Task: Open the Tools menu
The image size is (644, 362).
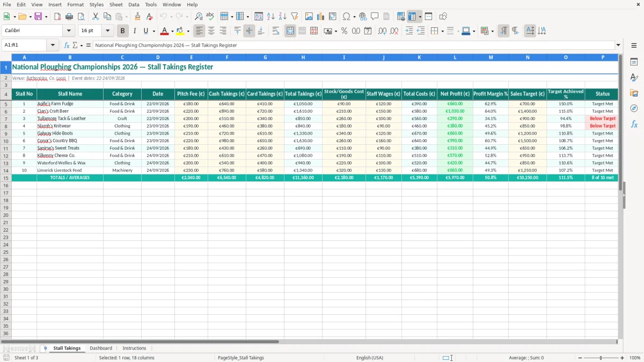Action: (x=151, y=4)
